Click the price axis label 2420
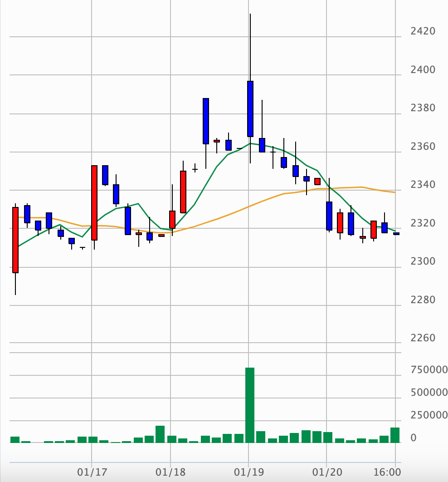The image size is (448, 482). pyautogui.click(x=423, y=31)
